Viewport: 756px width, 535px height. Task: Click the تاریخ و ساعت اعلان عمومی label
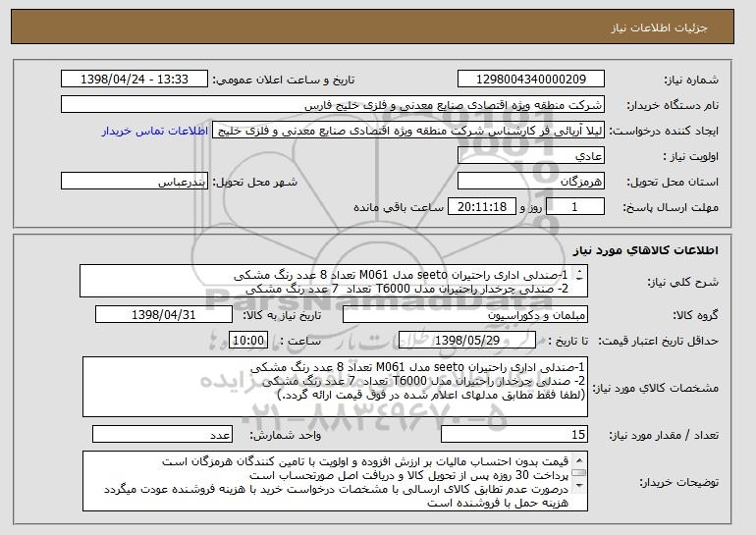[284, 80]
